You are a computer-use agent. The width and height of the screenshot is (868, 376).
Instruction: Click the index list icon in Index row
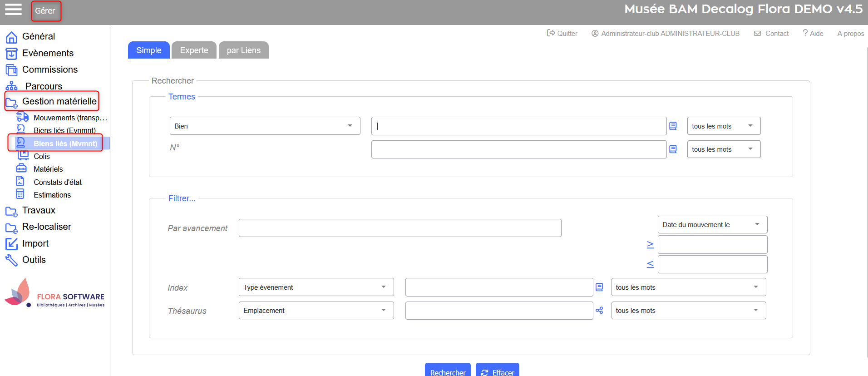[x=599, y=287]
